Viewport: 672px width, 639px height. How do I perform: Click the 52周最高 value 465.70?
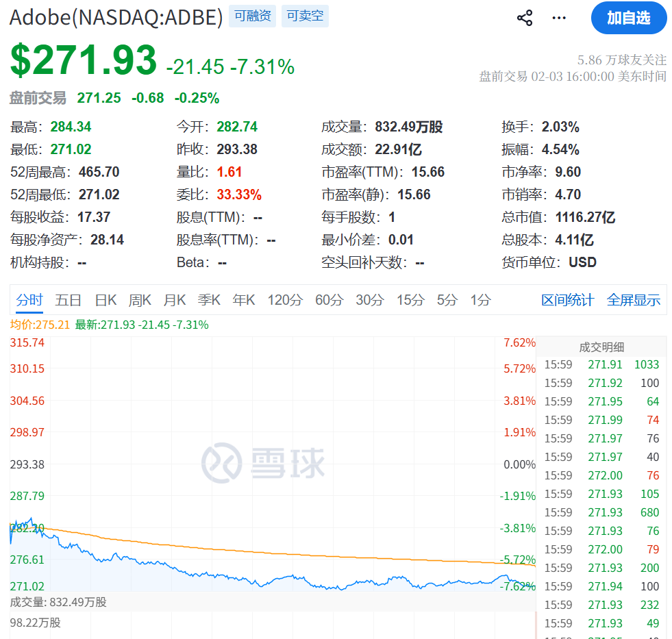99,172
